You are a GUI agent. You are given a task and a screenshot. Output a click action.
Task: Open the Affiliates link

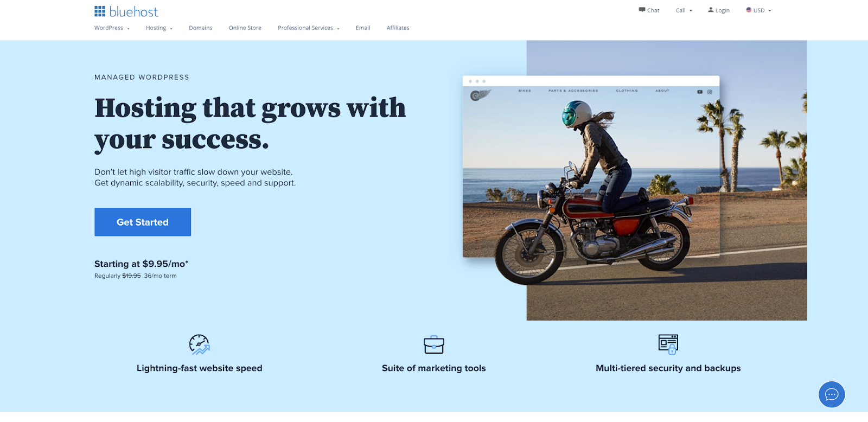coord(398,28)
